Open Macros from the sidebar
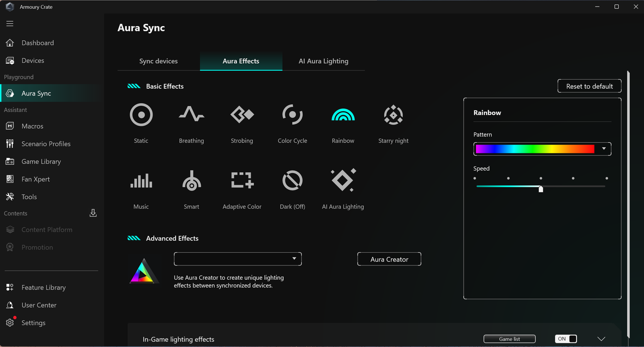This screenshot has width=644, height=347. tap(49, 126)
